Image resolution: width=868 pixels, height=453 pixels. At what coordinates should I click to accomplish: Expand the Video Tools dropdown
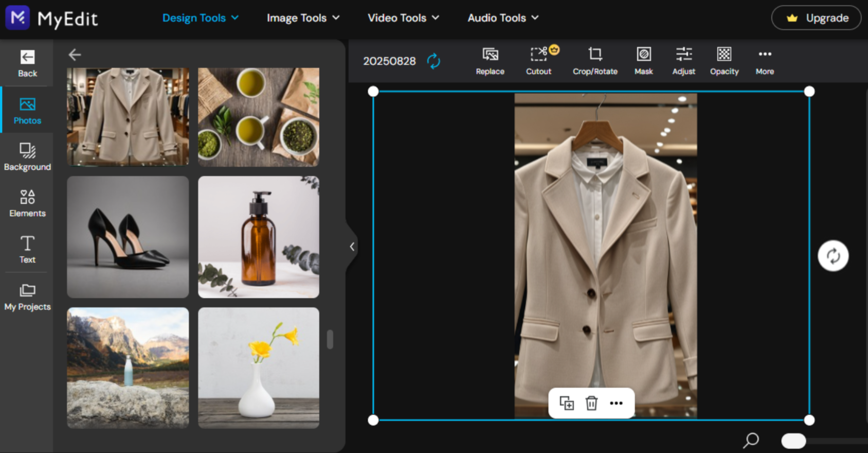point(403,18)
